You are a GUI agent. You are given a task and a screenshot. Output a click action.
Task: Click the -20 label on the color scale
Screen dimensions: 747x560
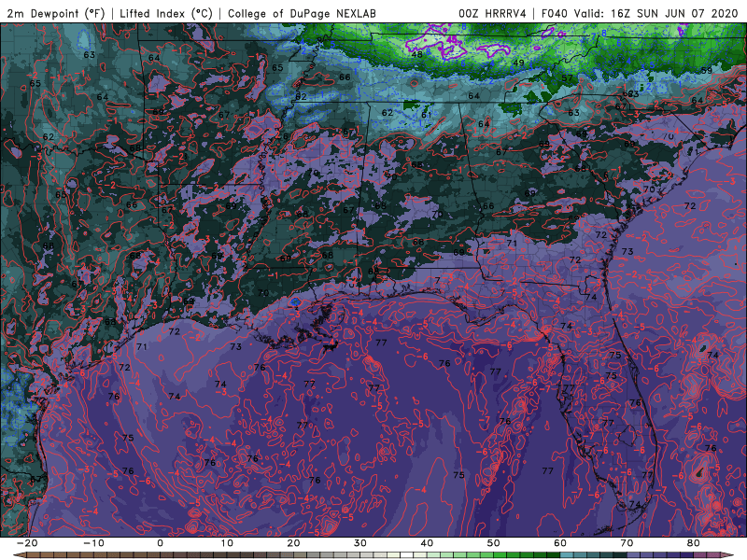[27, 543]
